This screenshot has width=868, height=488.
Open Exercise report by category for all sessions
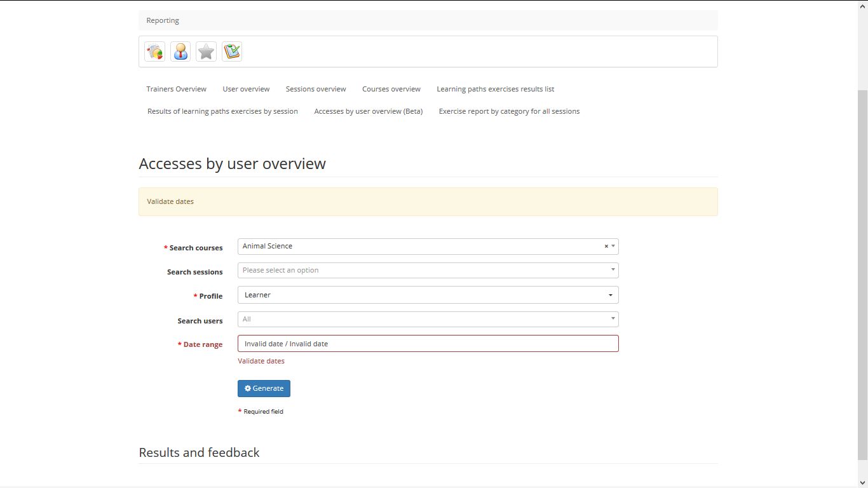tap(509, 111)
